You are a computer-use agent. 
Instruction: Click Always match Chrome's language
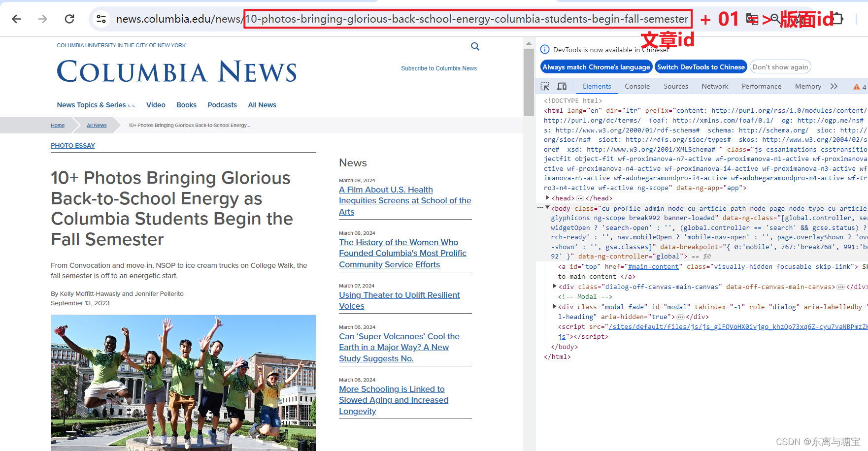(x=596, y=67)
